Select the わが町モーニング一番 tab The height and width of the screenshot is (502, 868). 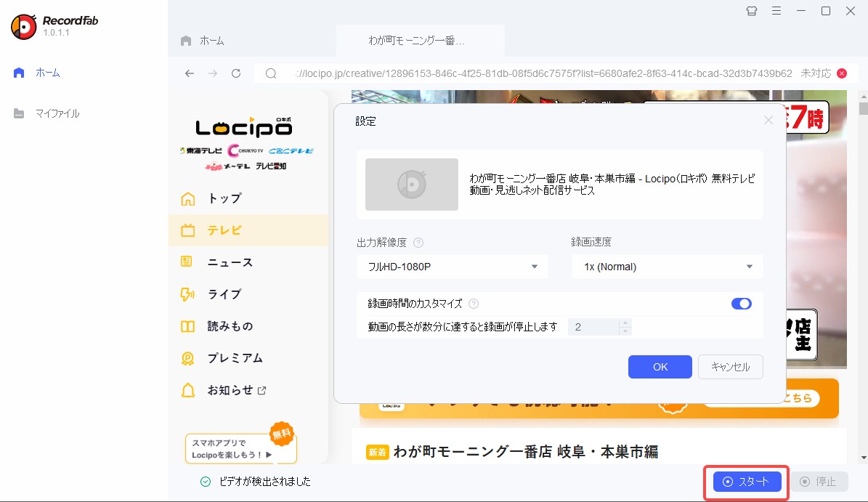(x=420, y=41)
